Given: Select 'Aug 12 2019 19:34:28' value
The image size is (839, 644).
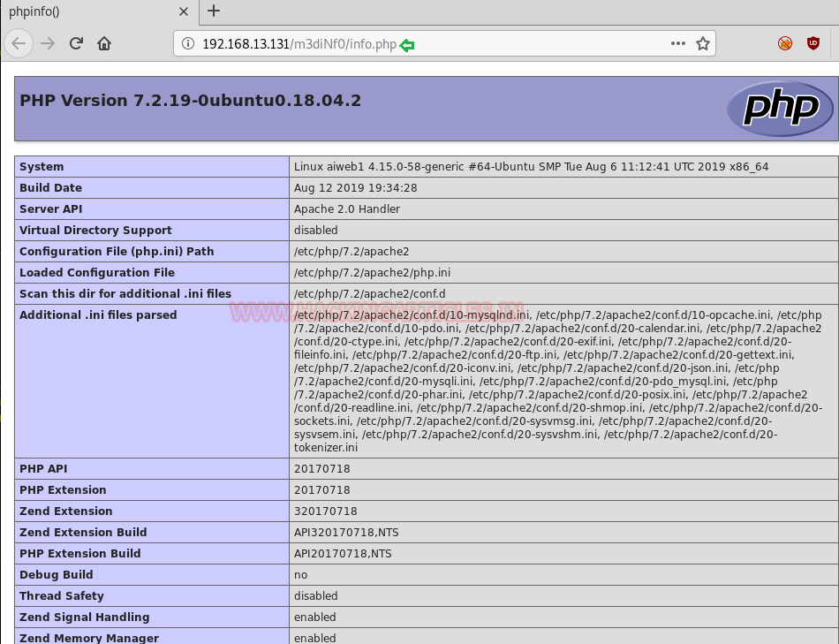Looking at the screenshot, I should click(x=355, y=188).
